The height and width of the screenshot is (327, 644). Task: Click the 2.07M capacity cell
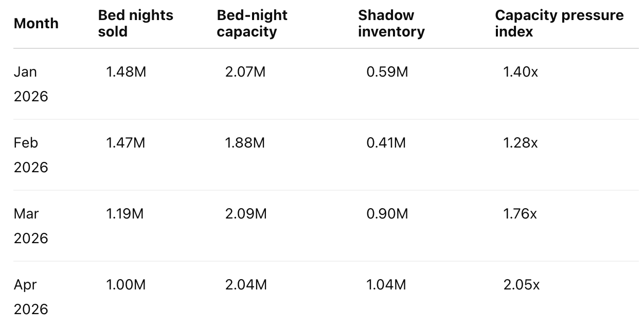point(245,72)
